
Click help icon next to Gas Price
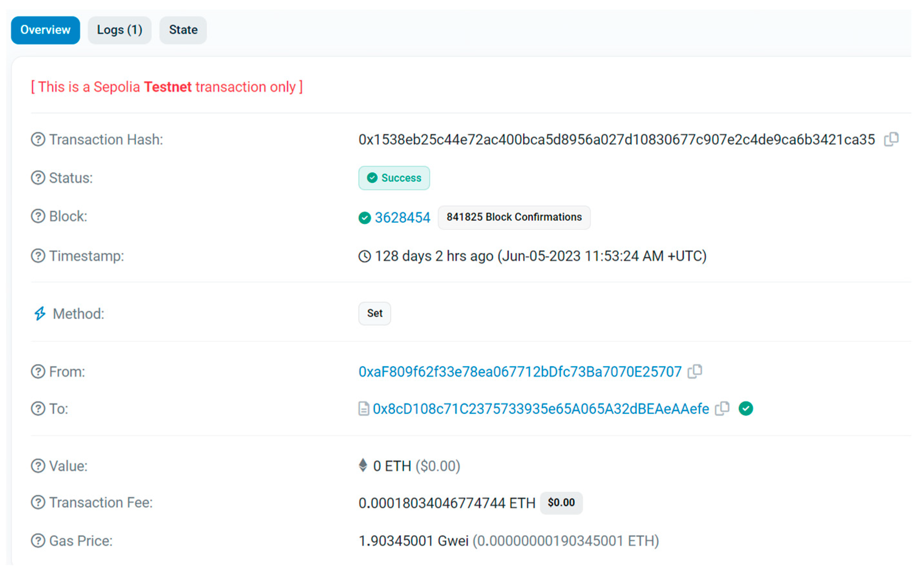(38, 541)
